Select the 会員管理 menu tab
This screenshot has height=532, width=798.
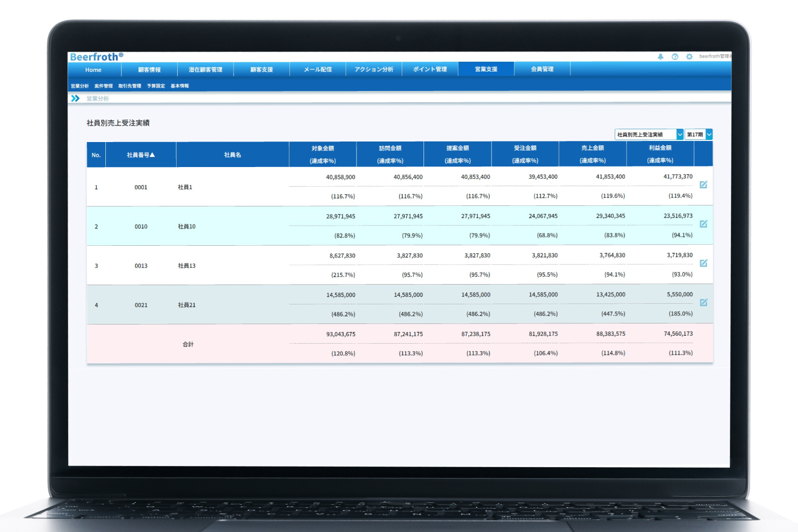point(542,69)
